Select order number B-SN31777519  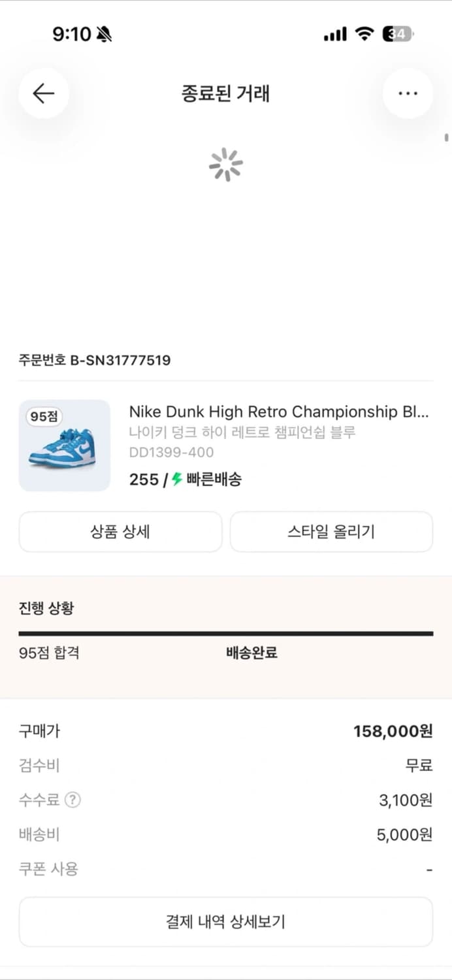point(94,360)
